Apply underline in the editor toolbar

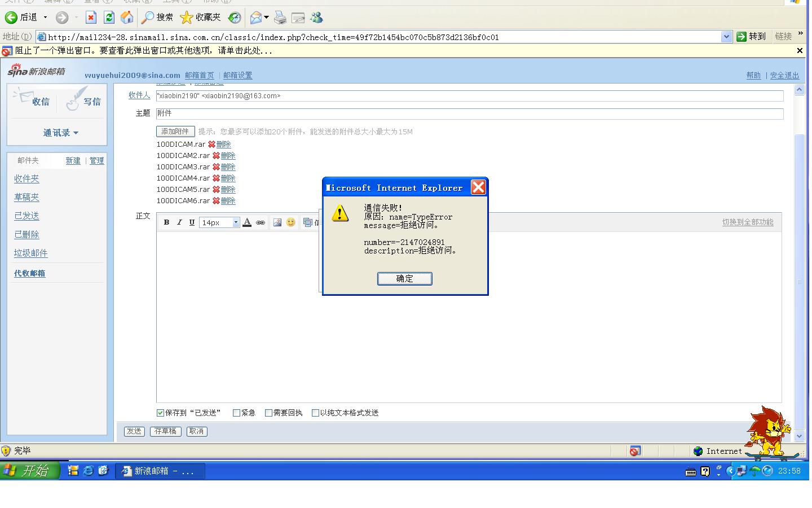coord(192,222)
